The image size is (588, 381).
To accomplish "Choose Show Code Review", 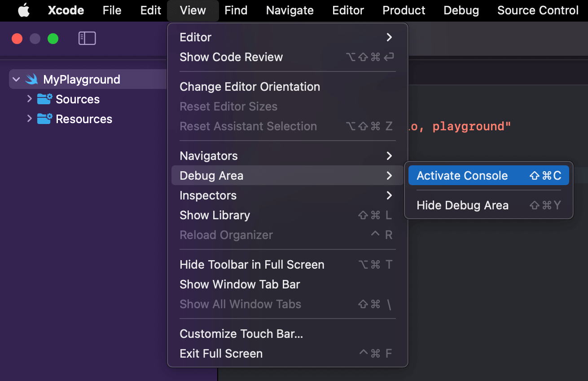I will coord(287,57).
